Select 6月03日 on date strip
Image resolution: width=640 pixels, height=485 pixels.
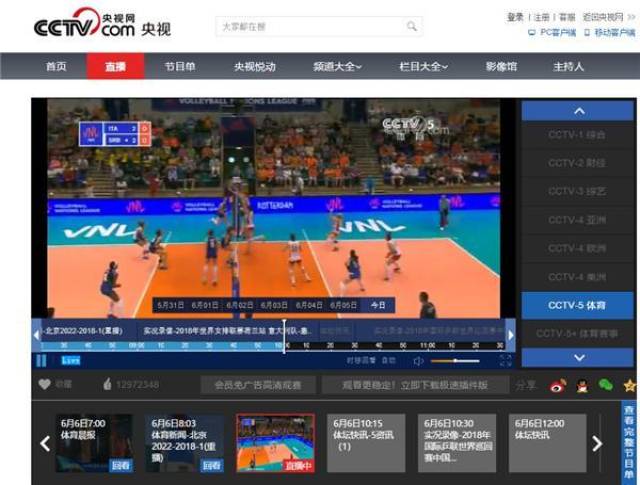pyautogui.click(x=274, y=305)
